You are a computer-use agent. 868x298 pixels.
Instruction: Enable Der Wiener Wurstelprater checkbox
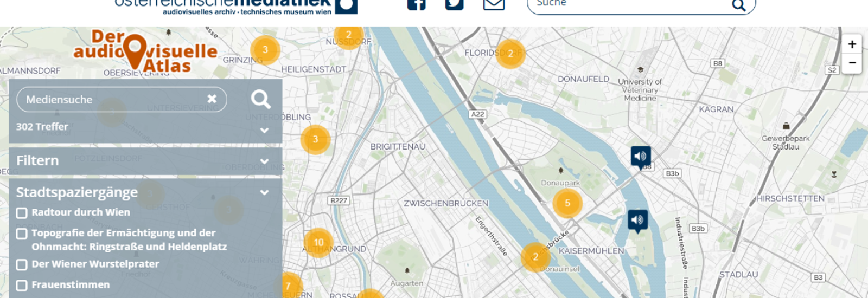click(22, 265)
